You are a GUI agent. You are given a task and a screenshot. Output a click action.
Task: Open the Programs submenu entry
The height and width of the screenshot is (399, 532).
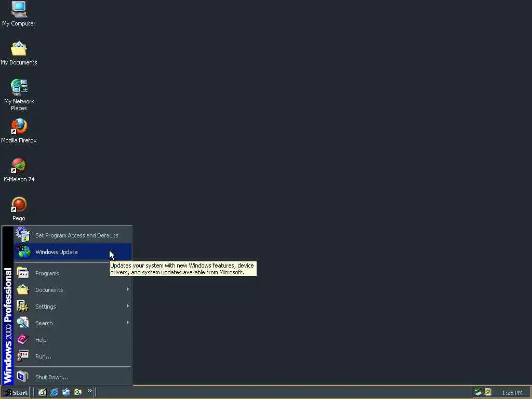click(x=73, y=273)
